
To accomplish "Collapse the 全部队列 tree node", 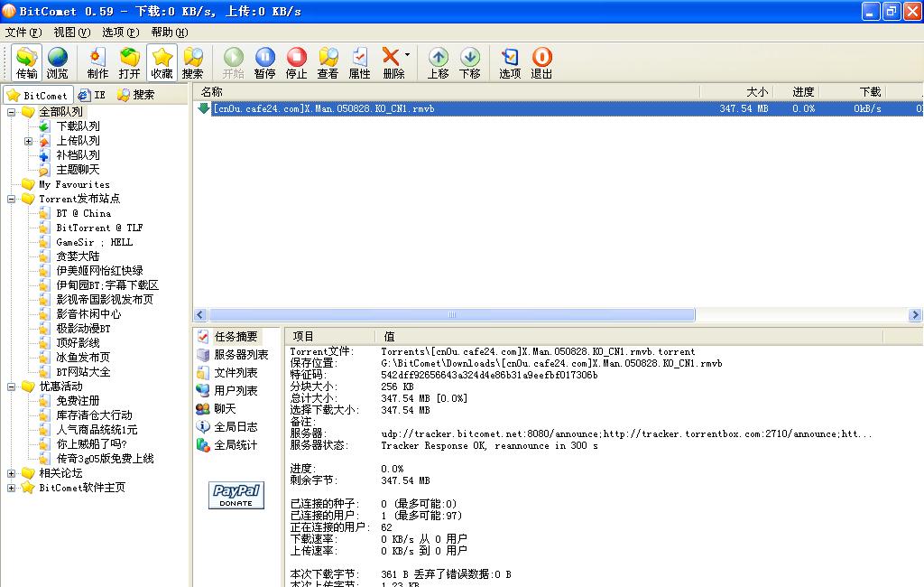I will click(x=11, y=112).
